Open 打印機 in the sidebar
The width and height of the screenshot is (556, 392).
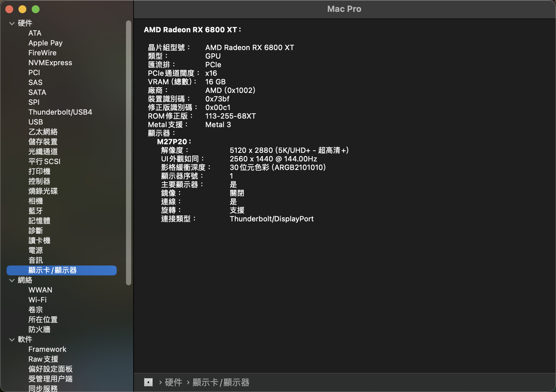(x=39, y=172)
